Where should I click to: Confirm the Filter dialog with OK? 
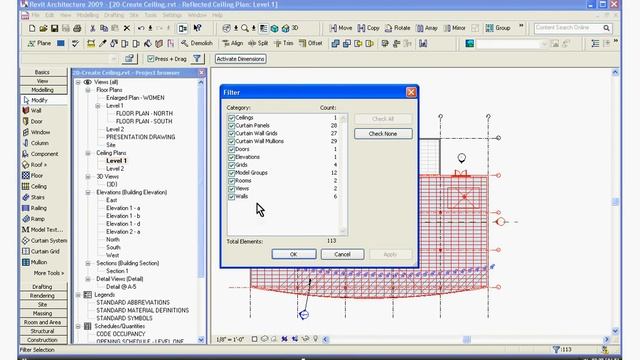point(294,254)
